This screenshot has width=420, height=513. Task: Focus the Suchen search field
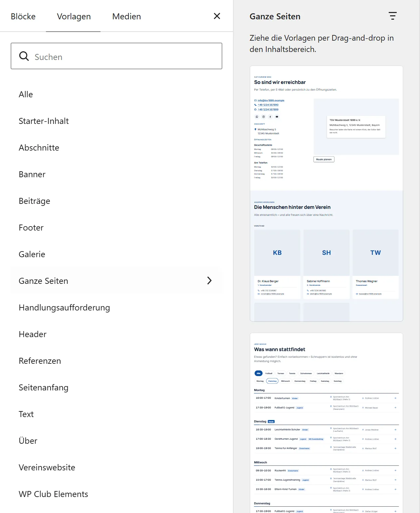click(116, 56)
